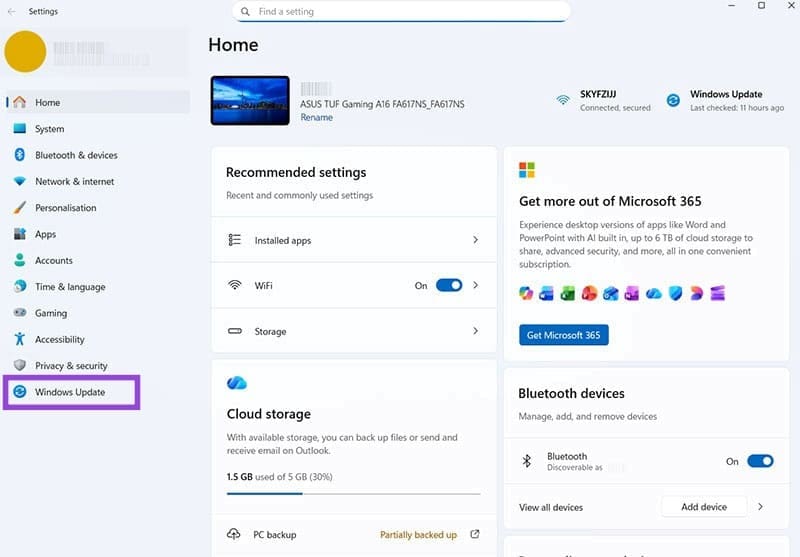Click the Windows Update sidebar sync icon
The width and height of the screenshot is (800, 557).
[19, 392]
